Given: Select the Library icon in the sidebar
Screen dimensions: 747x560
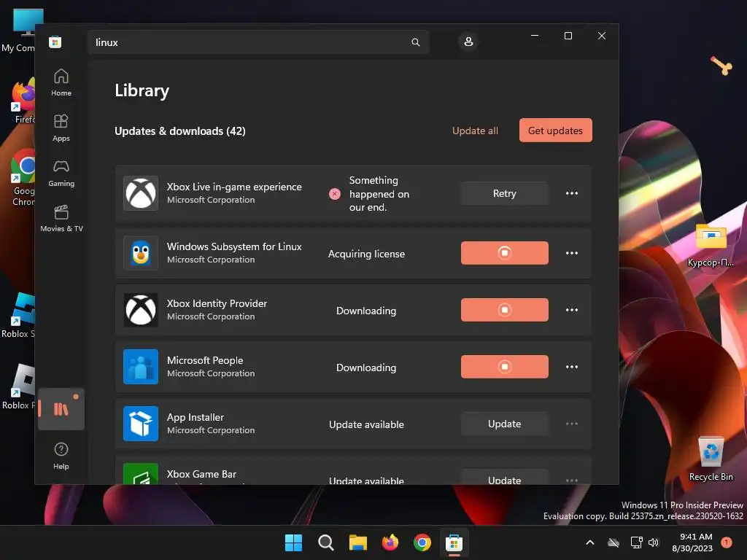Looking at the screenshot, I should [61, 409].
